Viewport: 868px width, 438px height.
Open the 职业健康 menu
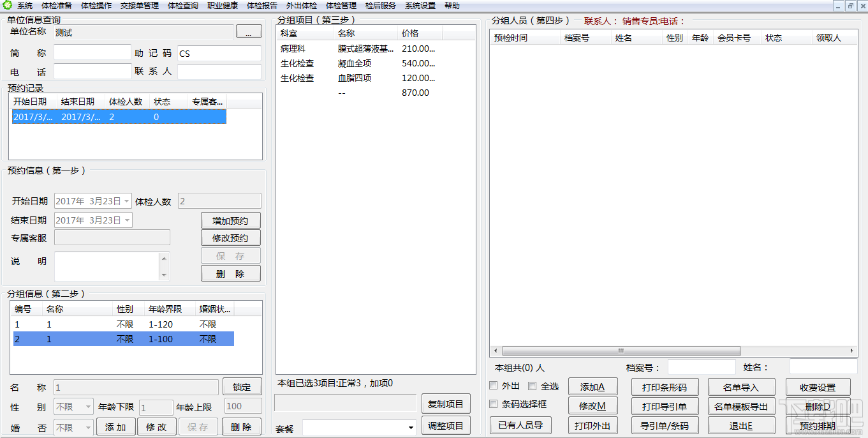coord(223,6)
